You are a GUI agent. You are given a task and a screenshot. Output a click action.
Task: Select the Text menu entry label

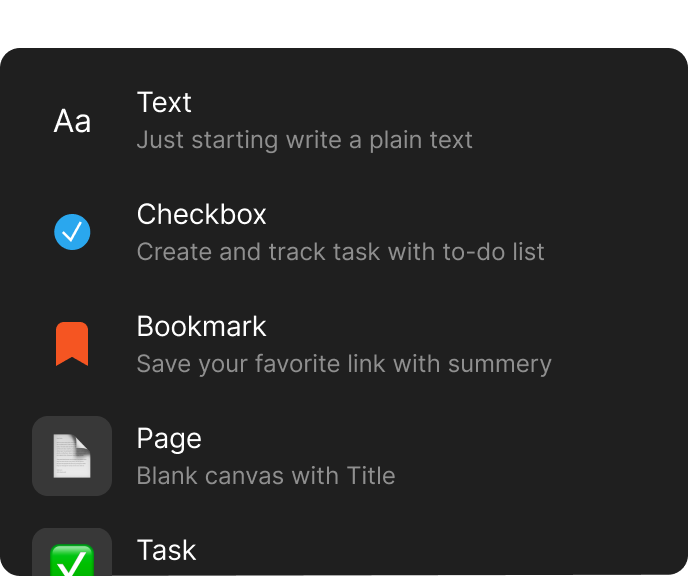[x=164, y=102]
